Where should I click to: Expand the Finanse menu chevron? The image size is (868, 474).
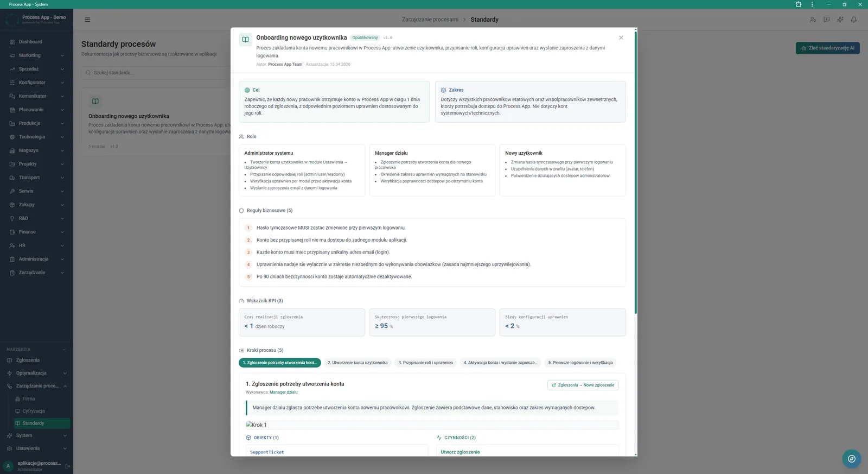[x=62, y=232]
